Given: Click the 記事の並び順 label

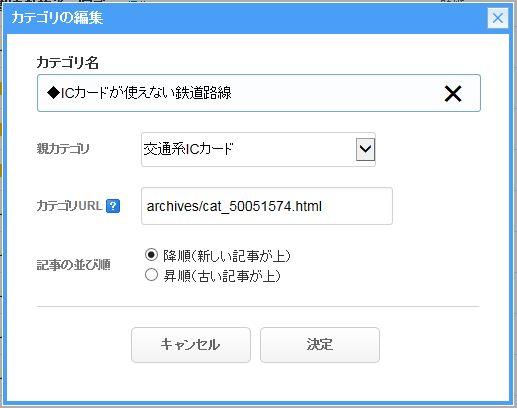Looking at the screenshot, I should coord(73,265).
